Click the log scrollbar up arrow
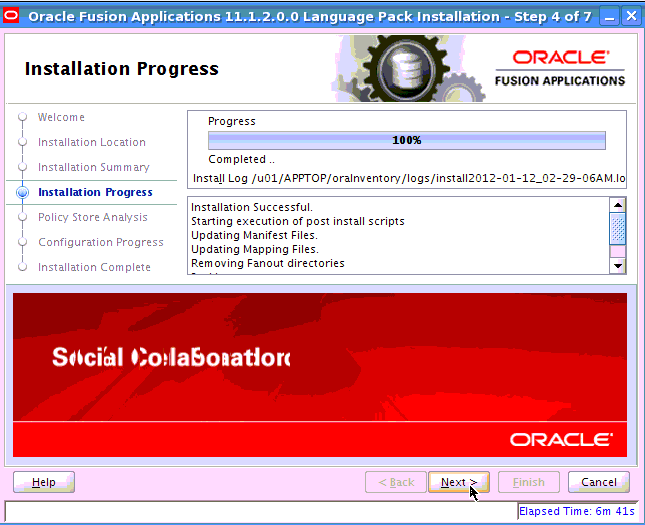The height and width of the screenshot is (525, 645). point(617,205)
